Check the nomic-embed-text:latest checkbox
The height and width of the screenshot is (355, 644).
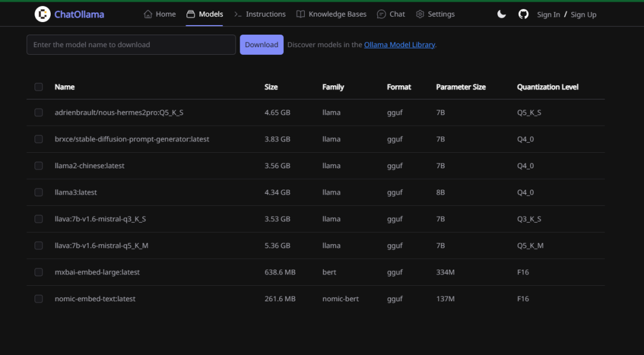39,299
